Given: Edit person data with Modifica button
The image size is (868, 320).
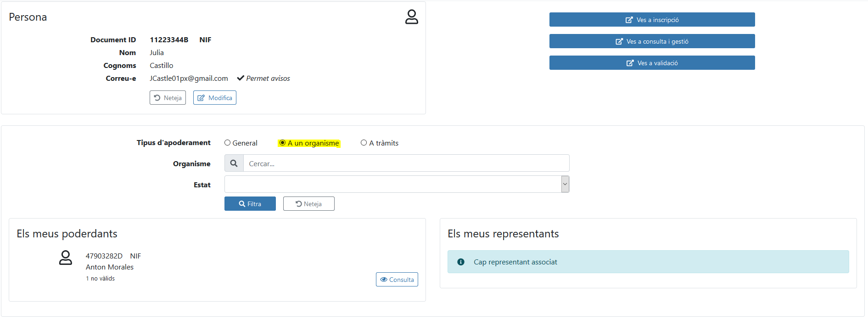Looking at the screenshot, I should (x=214, y=98).
